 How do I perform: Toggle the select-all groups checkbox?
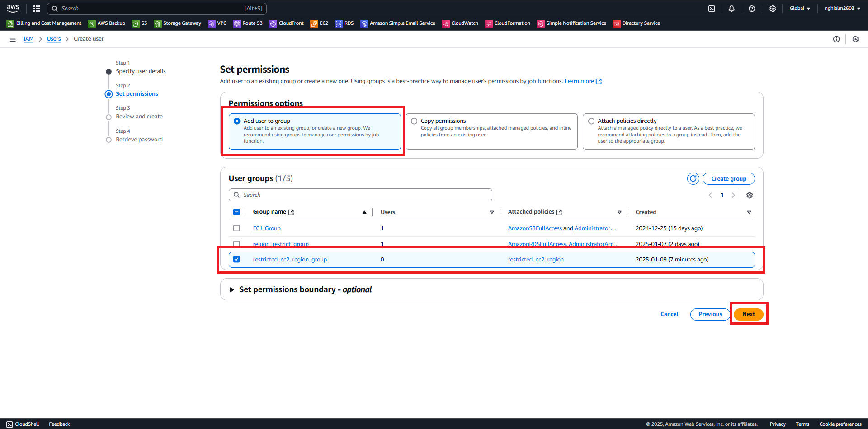point(236,212)
